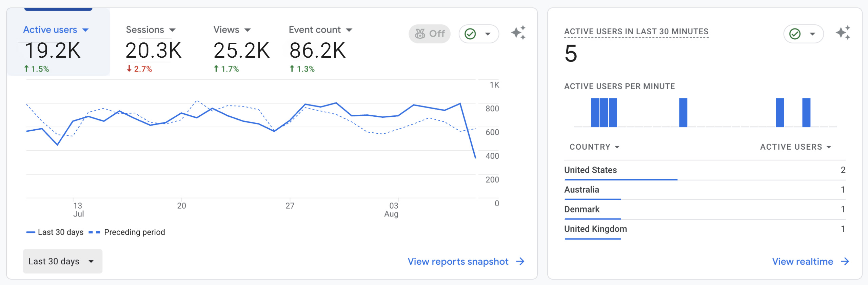Image resolution: width=868 pixels, height=285 pixels.
Task: Expand the Sessions metric dropdown arrow
Action: (172, 30)
